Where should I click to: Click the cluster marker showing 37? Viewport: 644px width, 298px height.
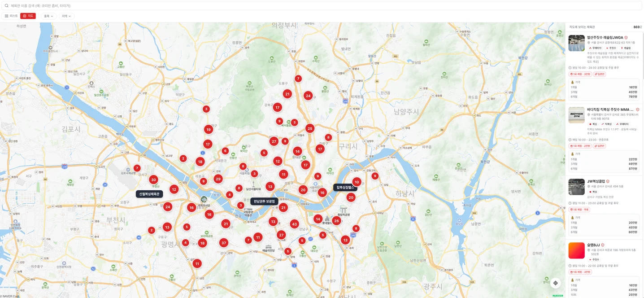click(x=224, y=243)
